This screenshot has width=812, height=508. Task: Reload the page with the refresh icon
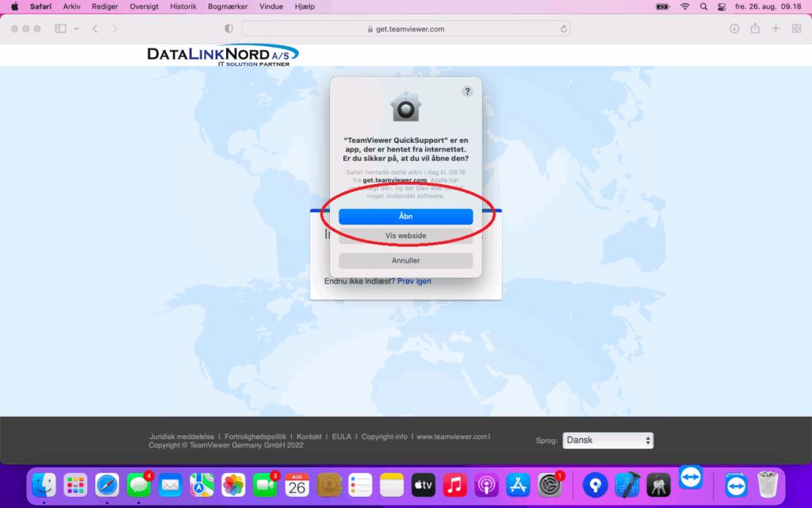(564, 29)
